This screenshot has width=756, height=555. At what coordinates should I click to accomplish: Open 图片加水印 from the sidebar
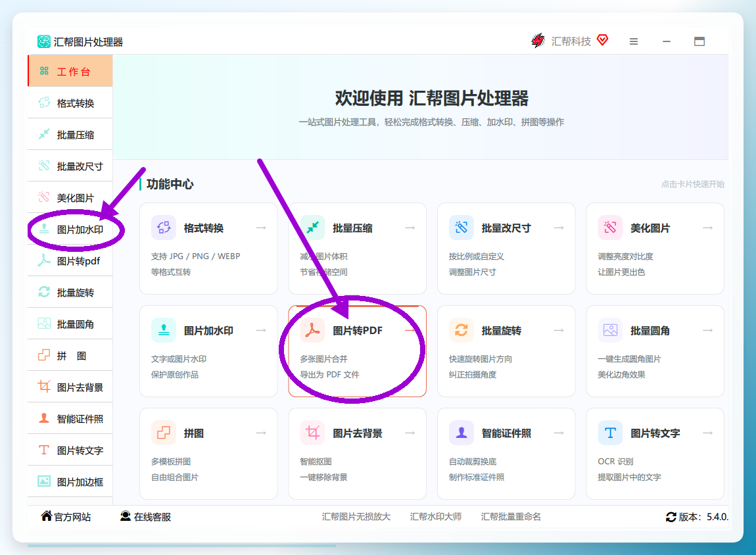pos(70,229)
